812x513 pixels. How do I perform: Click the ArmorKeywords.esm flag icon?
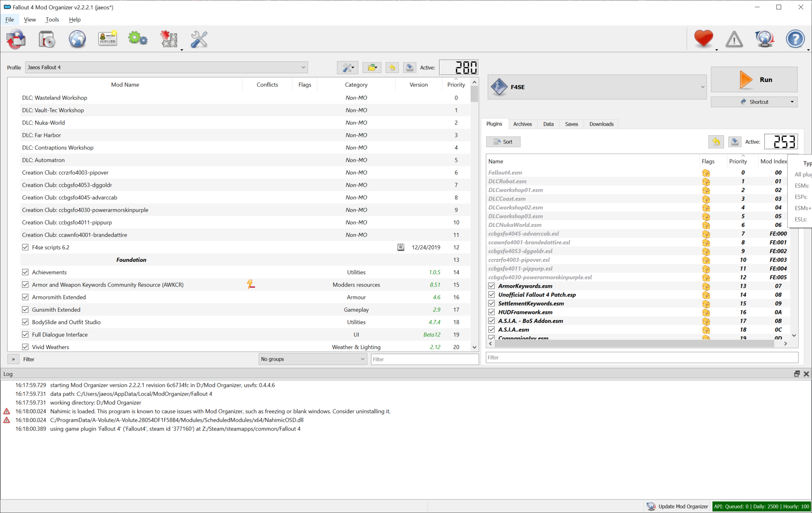click(x=706, y=286)
